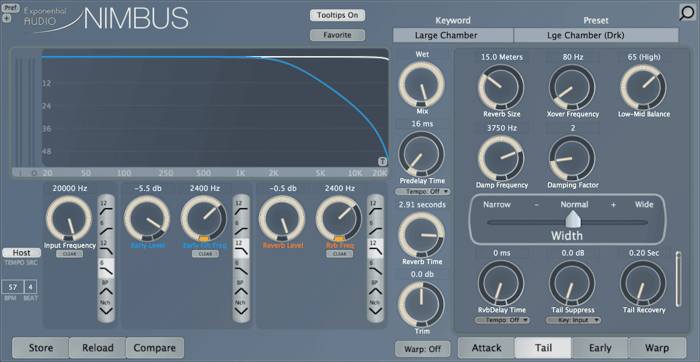Click the Trim knob
Screen dimensions: 700x362
click(421, 304)
